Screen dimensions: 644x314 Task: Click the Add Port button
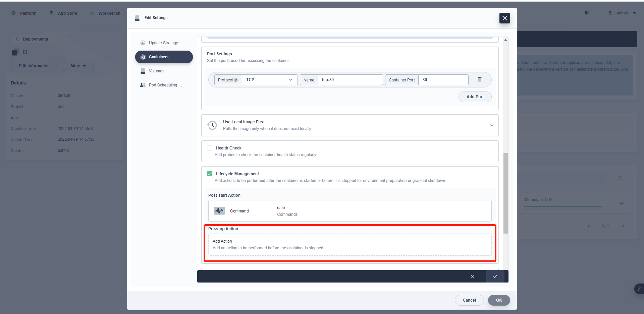click(475, 97)
